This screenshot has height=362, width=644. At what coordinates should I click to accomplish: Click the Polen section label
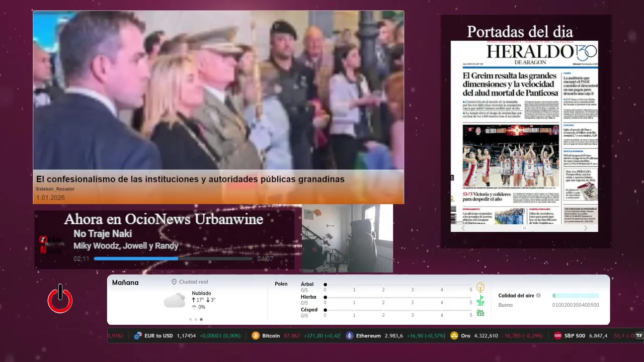click(281, 284)
